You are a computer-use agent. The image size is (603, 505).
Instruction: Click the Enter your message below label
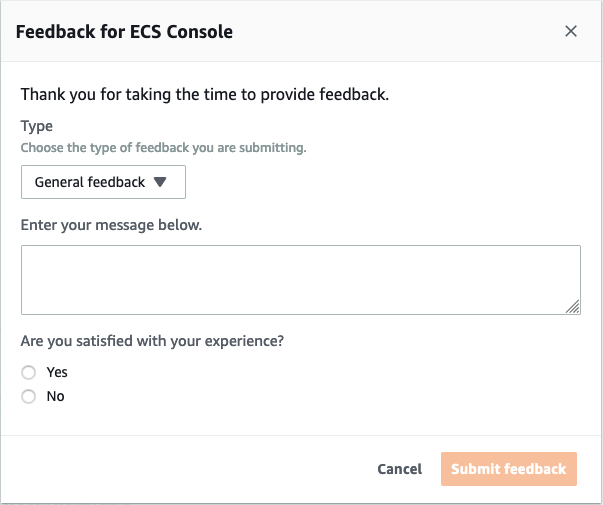111,225
